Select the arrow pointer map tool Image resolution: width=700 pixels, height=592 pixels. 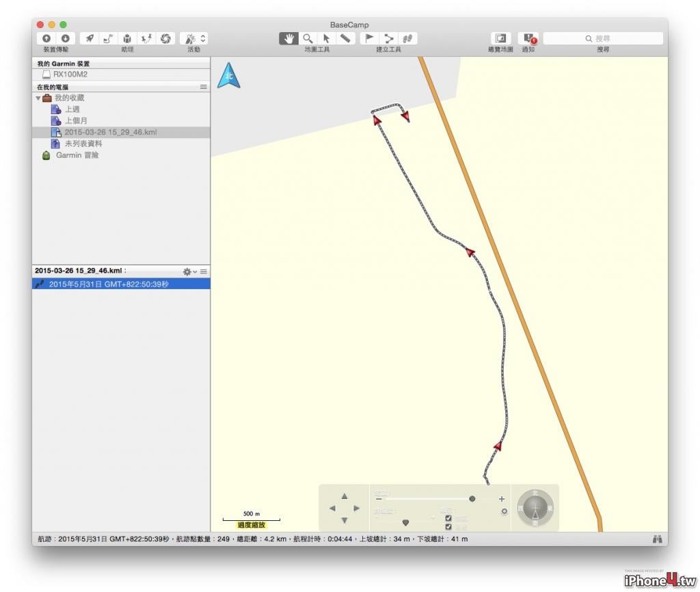(x=326, y=38)
